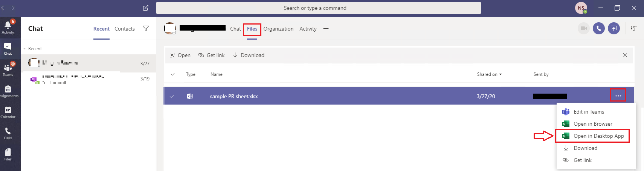The image size is (644, 171).
Task: Restore down the Teams window
Action: coord(617,8)
